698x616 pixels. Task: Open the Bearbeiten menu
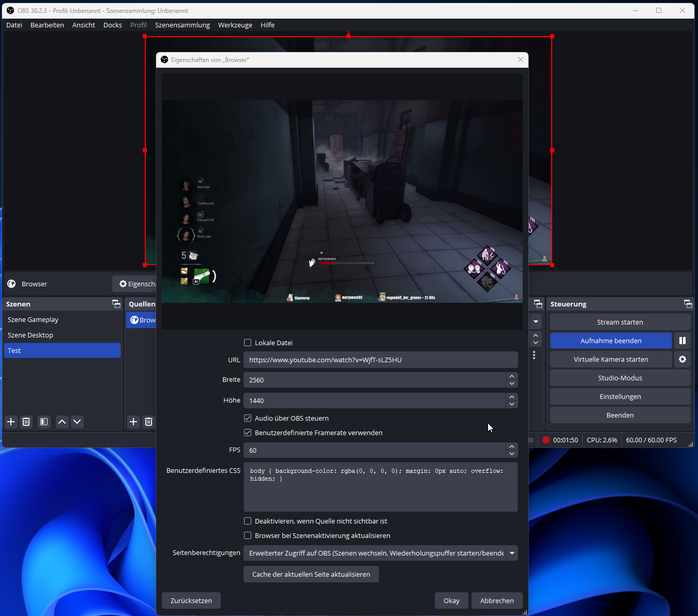pyautogui.click(x=47, y=25)
